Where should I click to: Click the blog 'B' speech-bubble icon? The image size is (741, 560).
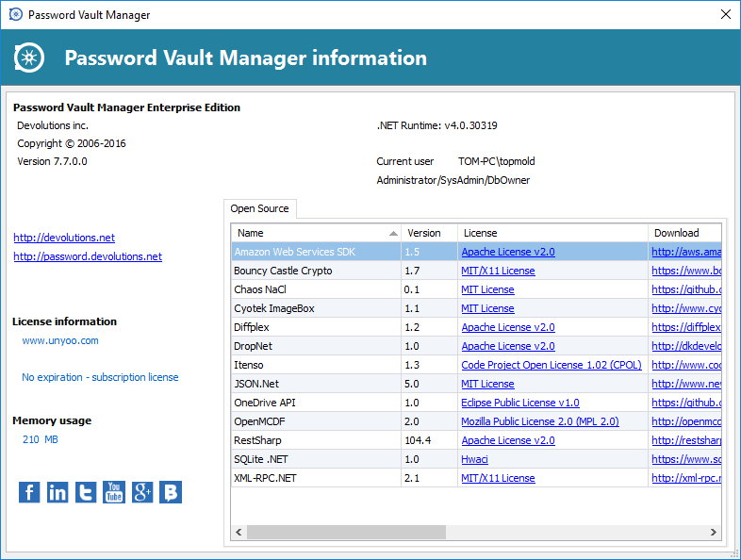[x=171, y=492]
